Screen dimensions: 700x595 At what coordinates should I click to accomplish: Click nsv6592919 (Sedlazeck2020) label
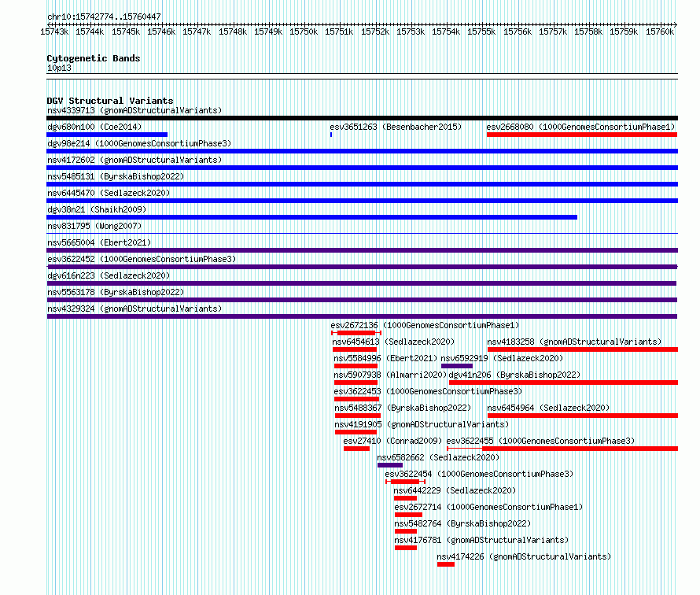pos(502,358)
